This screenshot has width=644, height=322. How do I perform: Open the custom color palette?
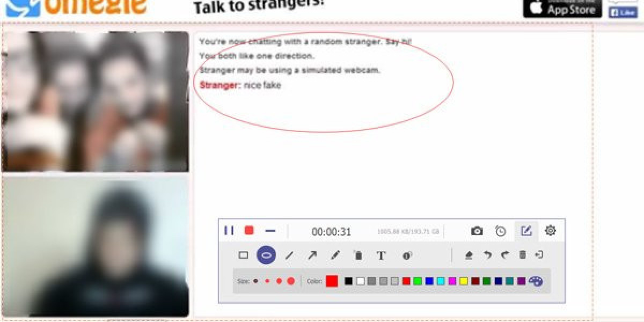coord(536,281)
